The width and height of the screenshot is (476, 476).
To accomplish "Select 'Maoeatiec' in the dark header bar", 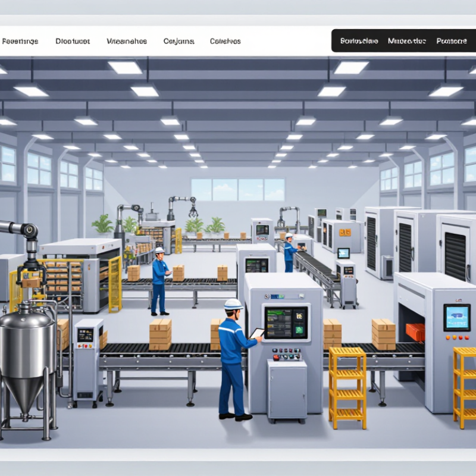I will 407,41.
